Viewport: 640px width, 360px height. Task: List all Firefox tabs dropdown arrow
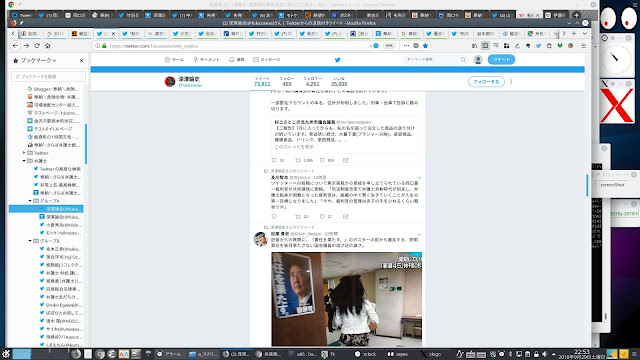click(x=584, y=33)
